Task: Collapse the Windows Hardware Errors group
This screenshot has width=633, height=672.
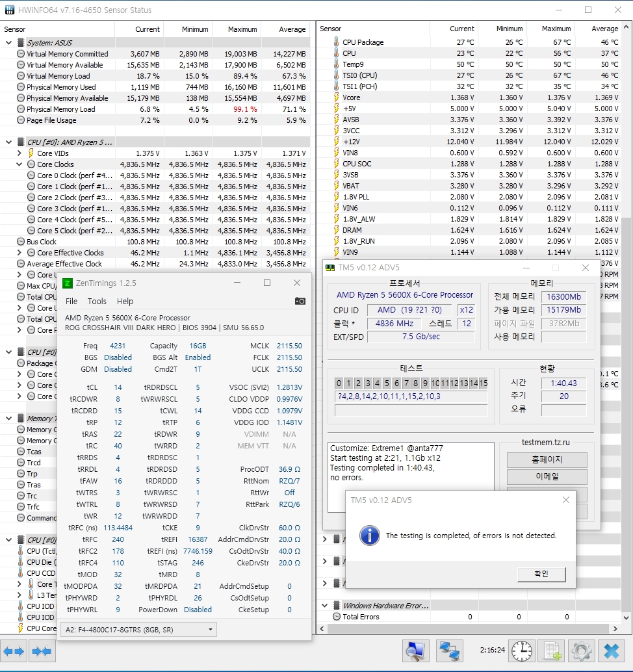Action: coord(325,606)
